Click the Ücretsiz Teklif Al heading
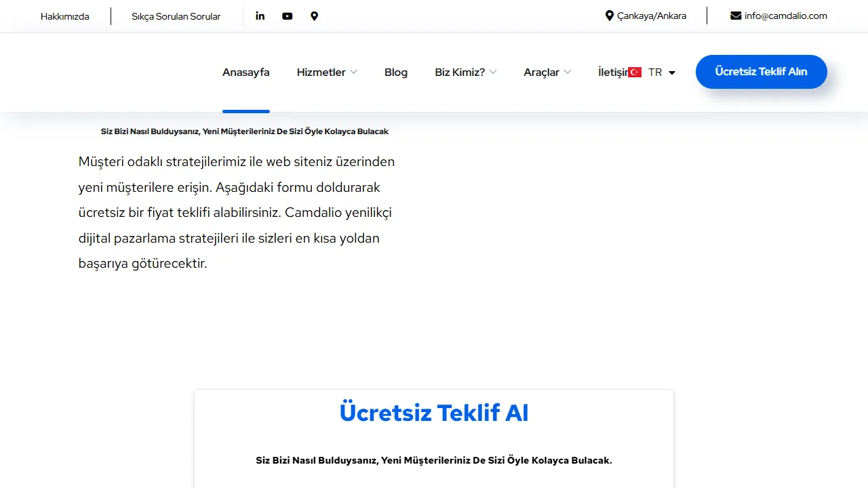This screenshot has height=488, width=868. pos(433,412)
